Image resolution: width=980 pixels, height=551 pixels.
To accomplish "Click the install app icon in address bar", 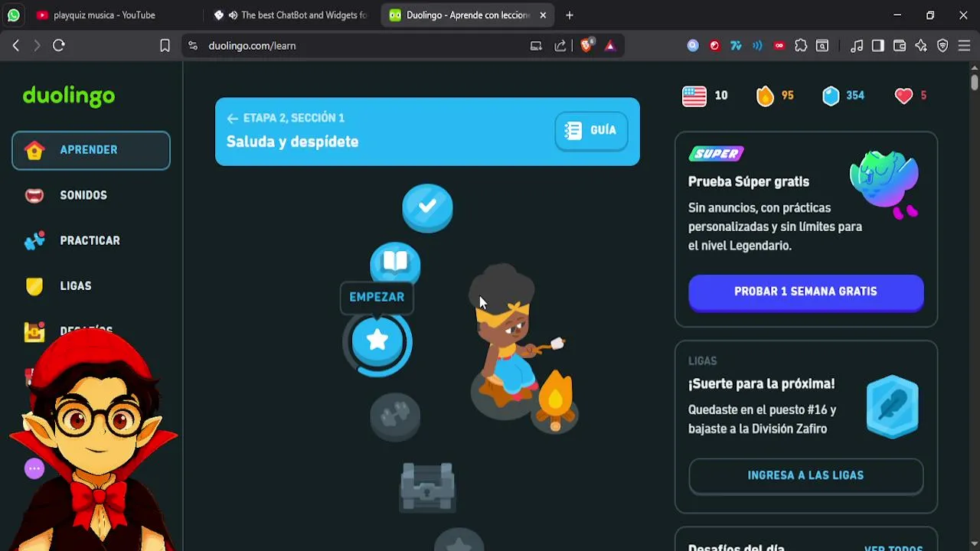I will pos(536,46).
